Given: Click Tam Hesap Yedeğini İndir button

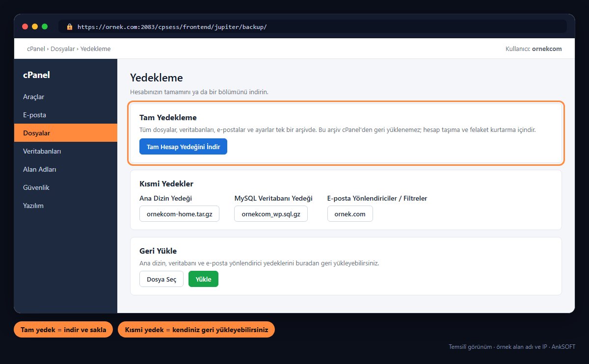Looking at the screenshot, I should tap(183, 147).
